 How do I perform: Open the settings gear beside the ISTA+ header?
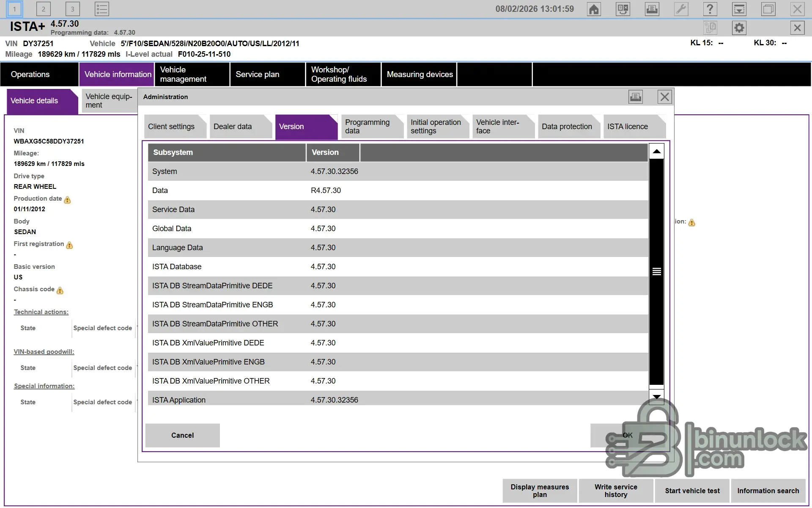click(739, 28)
